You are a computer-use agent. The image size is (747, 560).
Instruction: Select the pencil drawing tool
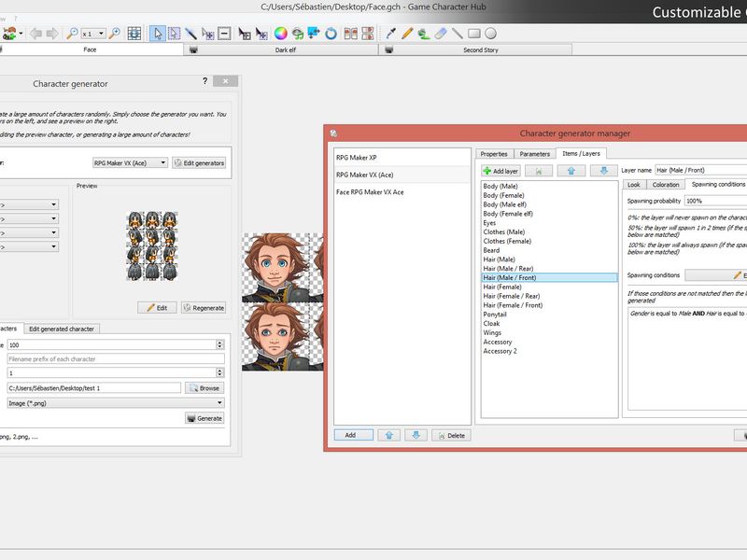[x=407, y=34]
